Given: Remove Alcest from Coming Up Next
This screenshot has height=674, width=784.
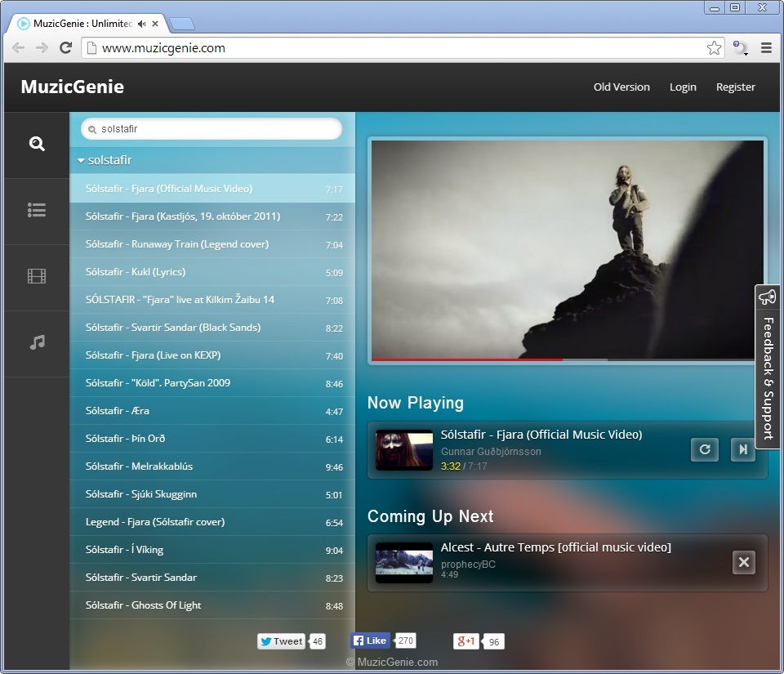Looking at the screenshot, I should (743, 562).
